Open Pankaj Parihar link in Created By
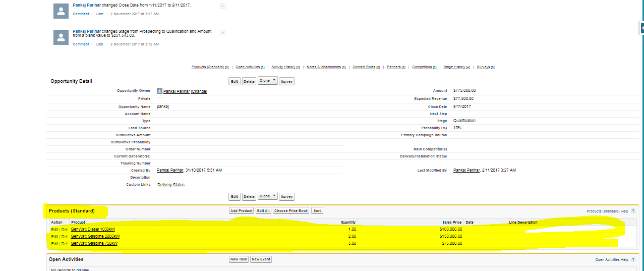644x271 pixels. (x=170, y=170)
